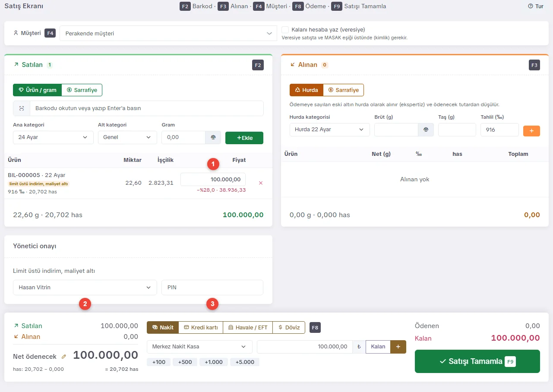Screen dimensions: 553x392
Task: Switch to Sarrafiye tab in Alınan panel
Action: click(344, 90)
